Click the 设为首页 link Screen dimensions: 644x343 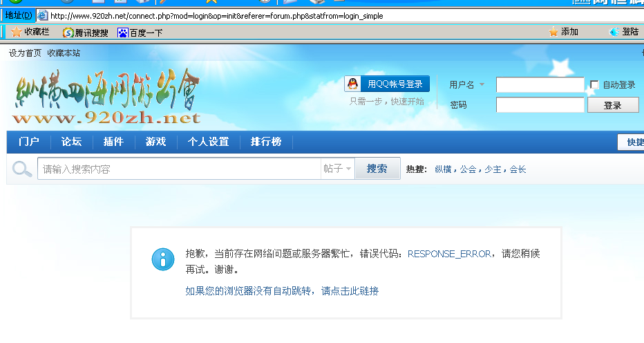pyautogui.click(x=25, y=53)
